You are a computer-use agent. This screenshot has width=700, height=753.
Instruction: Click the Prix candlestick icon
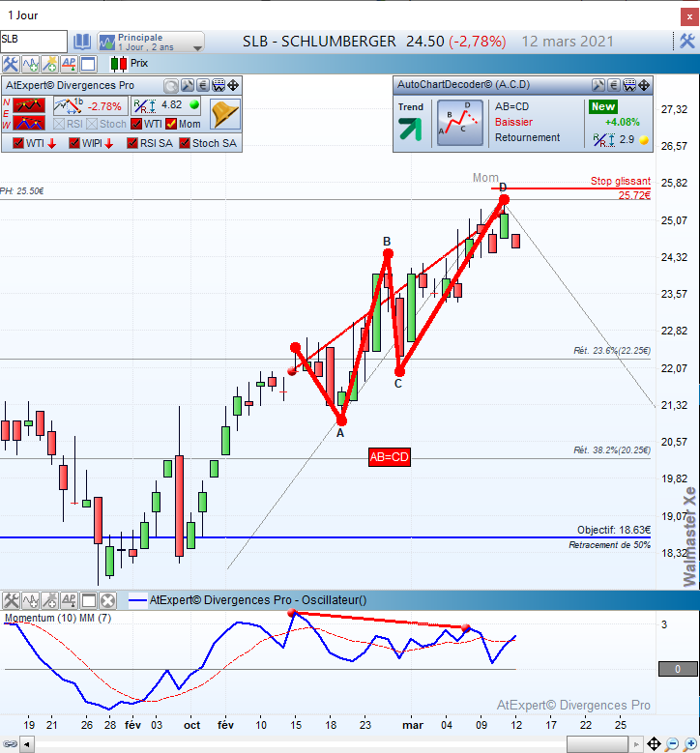(x=119, y=64)
